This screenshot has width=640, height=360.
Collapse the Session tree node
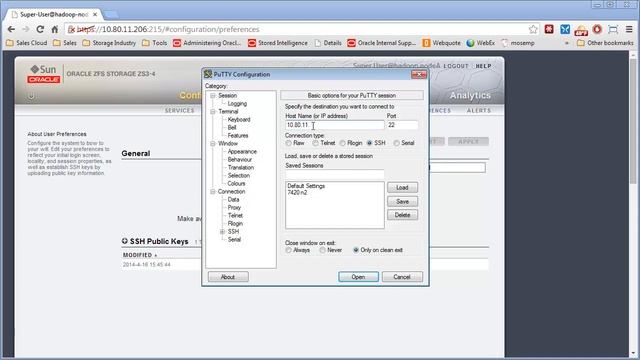[213, 96]
